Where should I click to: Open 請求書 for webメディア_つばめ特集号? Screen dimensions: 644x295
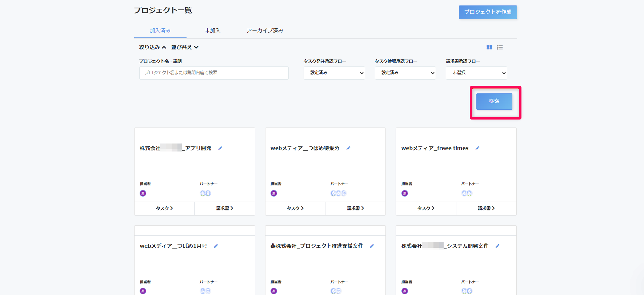click(x=355, y=209)
